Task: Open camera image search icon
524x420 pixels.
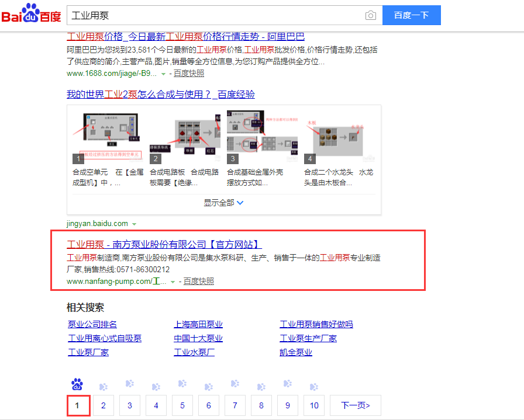Action: [371, 15]
